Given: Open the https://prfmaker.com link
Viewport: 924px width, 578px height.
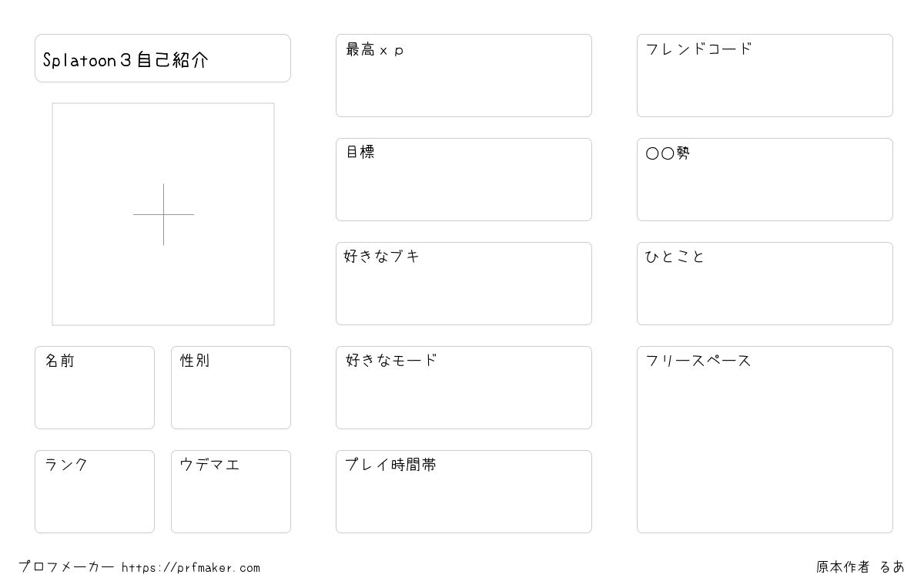Looking at the screenshot, I should click(191, 568).
